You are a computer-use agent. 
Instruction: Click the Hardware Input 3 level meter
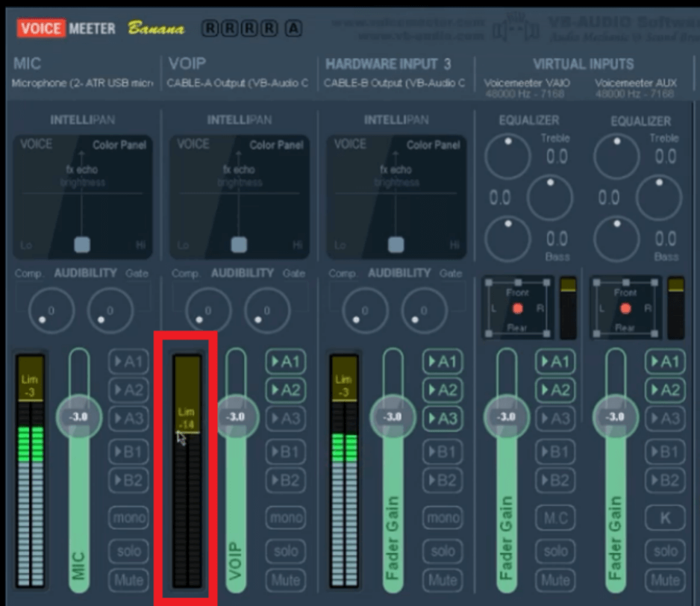344,470
